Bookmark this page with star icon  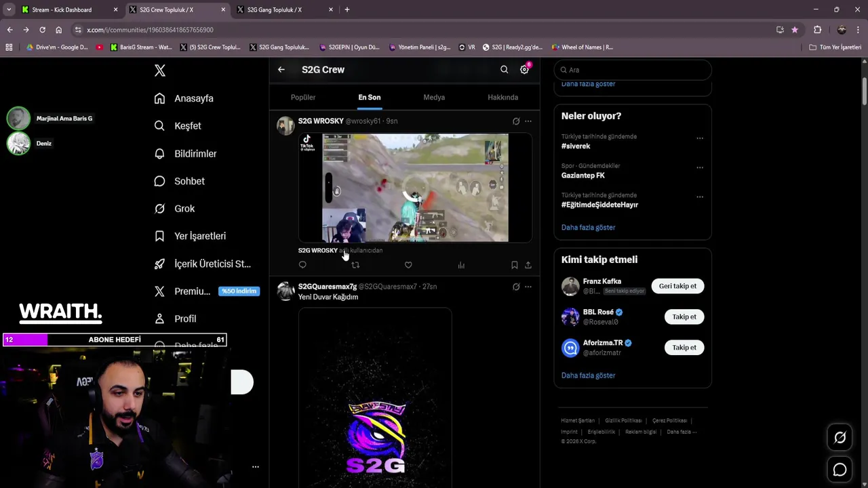795,30
